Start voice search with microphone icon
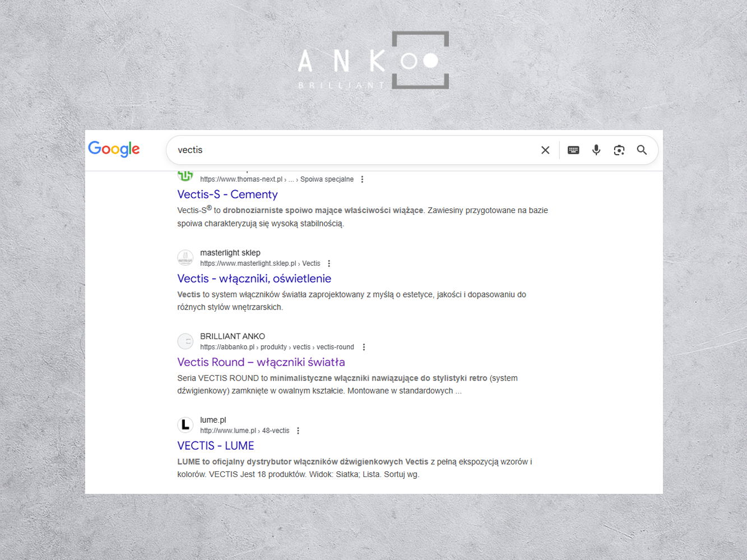 coord(596,150)
